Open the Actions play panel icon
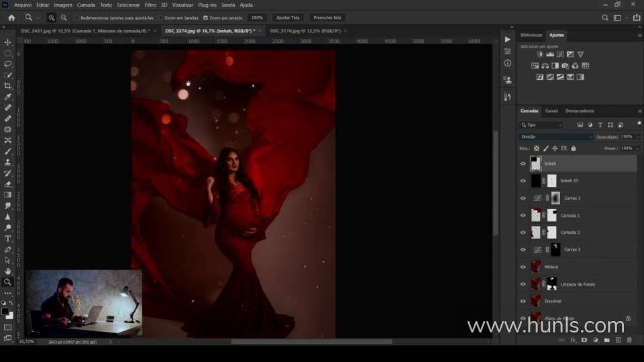This screenshot has width=644, height=362. (507, 40)
